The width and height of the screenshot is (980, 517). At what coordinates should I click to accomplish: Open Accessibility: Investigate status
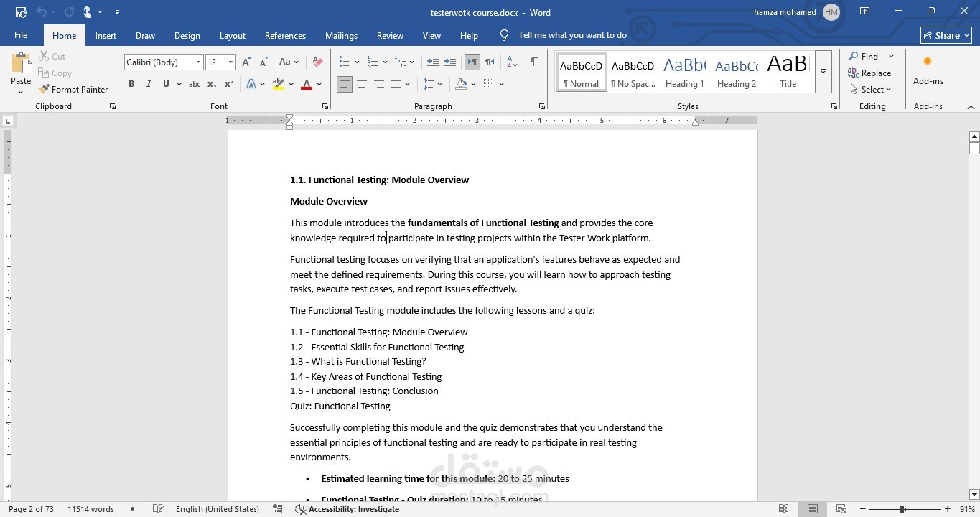click(x=347, y=509)
